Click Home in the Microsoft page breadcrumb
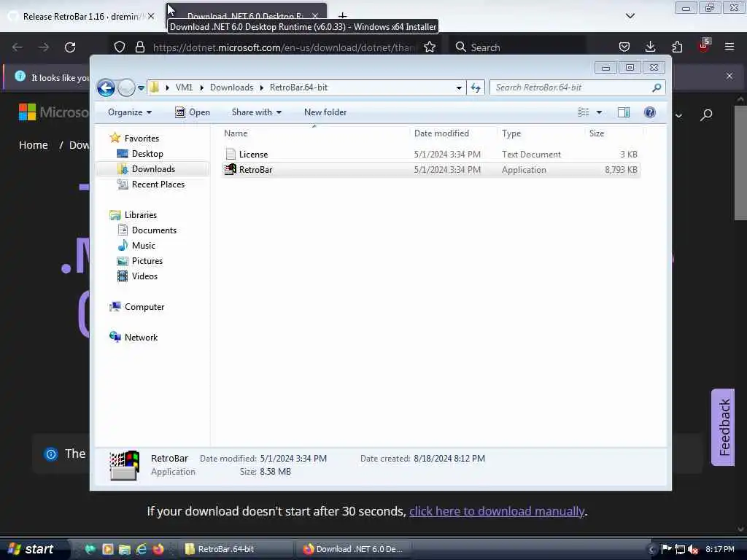Screen dimensions: 747x560 click(34, 145)
